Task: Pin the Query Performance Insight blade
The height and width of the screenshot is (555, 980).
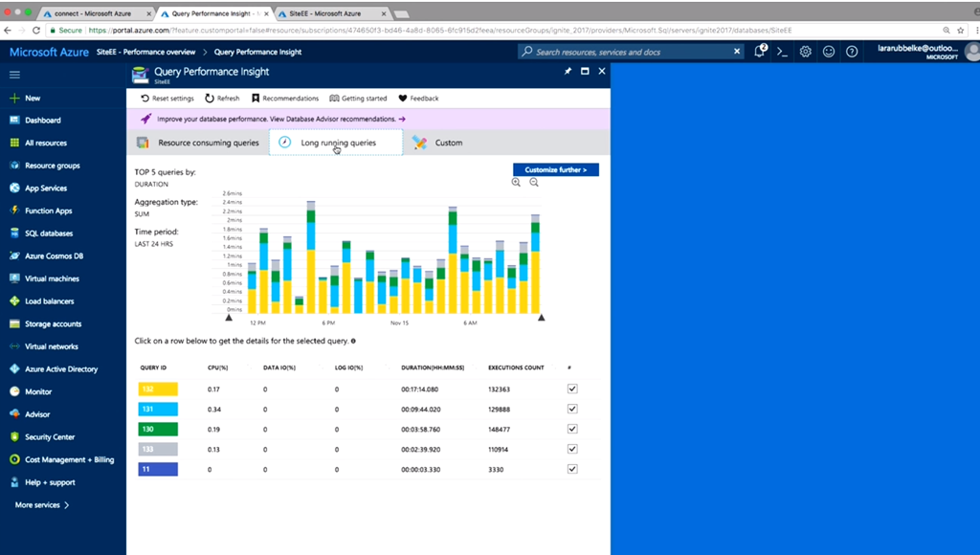Action: tap(568, 72)
